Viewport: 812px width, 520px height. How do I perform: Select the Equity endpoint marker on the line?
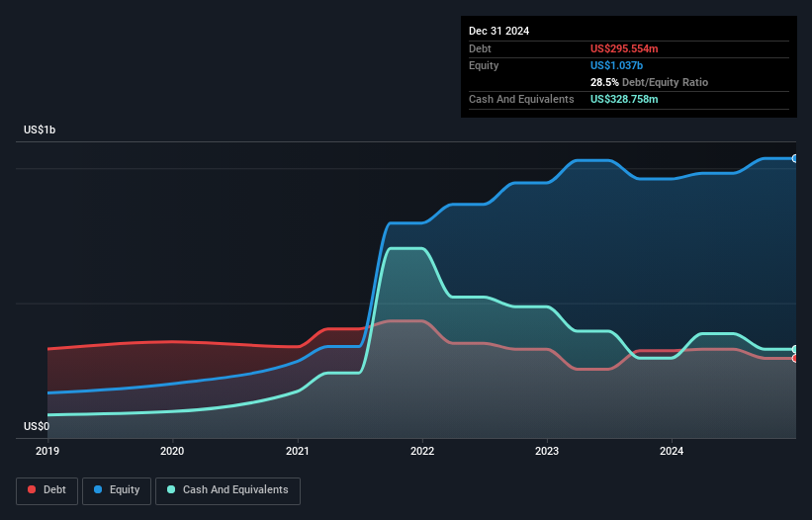tap(795, 159)
